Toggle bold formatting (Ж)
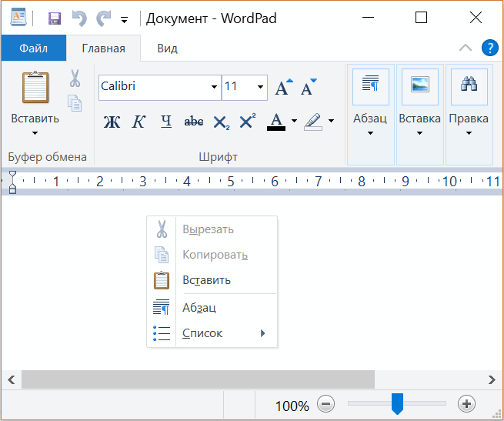 [112, 122]
